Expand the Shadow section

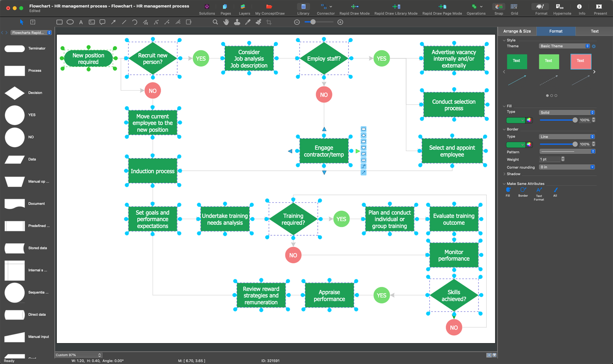point(504,174)
